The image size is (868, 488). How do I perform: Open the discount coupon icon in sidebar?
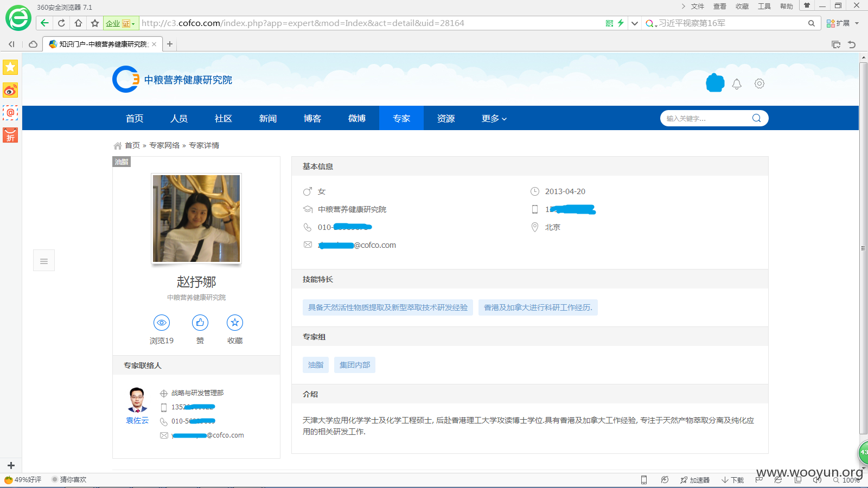(10, 135)
